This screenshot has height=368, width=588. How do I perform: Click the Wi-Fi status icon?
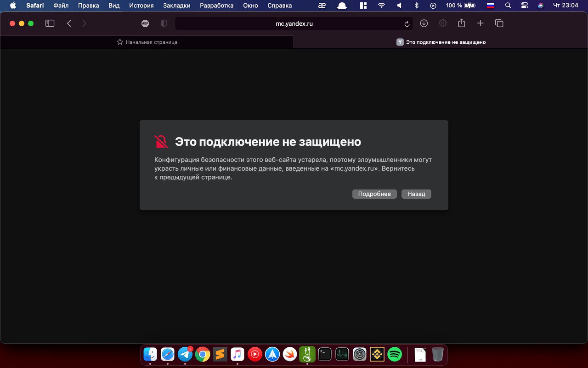point(381,6)
